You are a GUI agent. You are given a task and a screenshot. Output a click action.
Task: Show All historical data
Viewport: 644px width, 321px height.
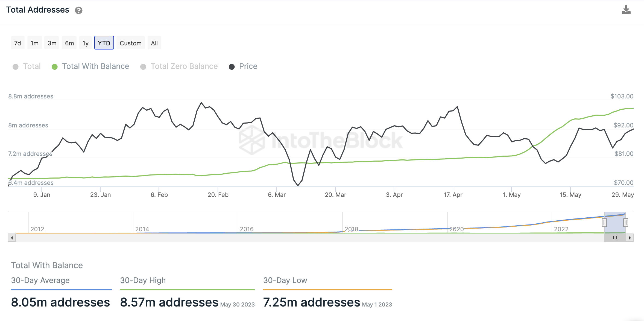pos(154,43)
